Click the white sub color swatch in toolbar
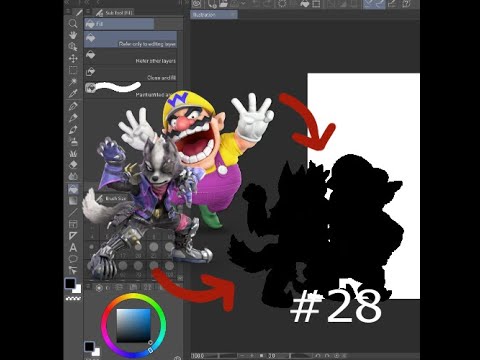 (x=77, y=289)
